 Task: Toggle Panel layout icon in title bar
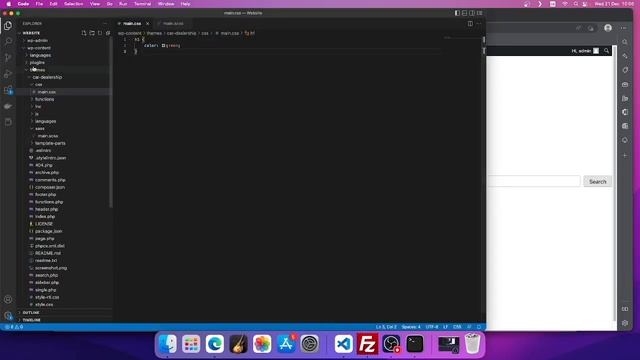coord(464,13)
